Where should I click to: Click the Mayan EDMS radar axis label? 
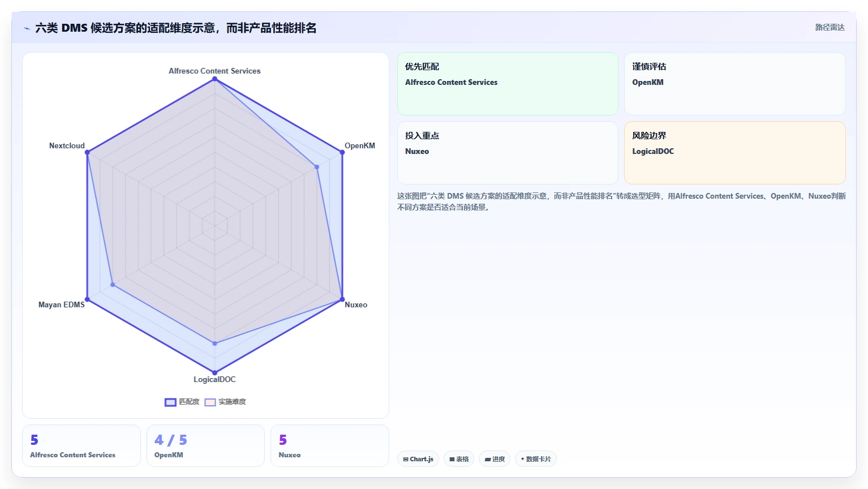tap(61, 304)
